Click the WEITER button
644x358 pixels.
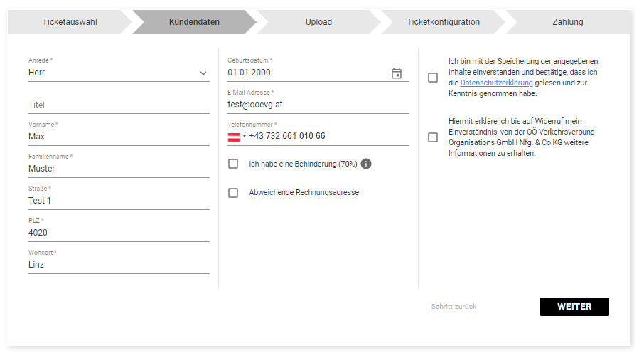(574, 307)
